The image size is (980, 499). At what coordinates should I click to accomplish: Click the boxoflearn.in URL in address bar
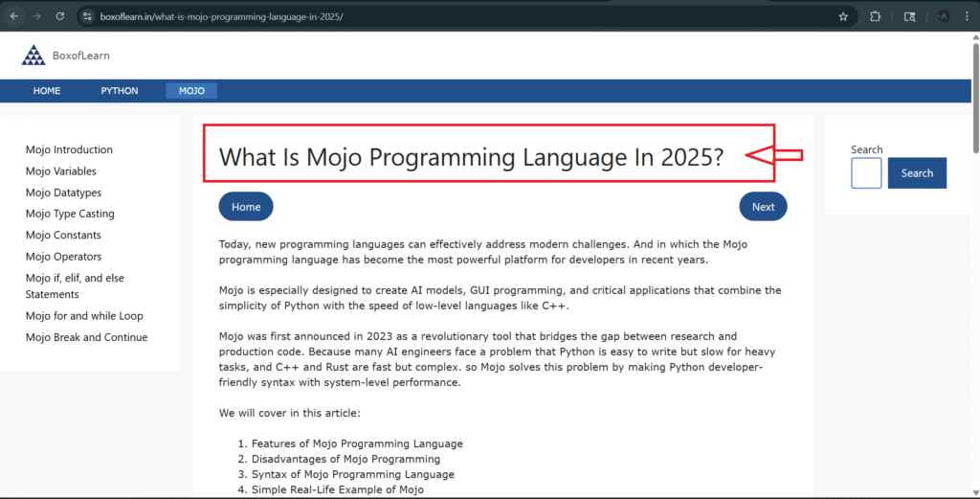point(221,16)
